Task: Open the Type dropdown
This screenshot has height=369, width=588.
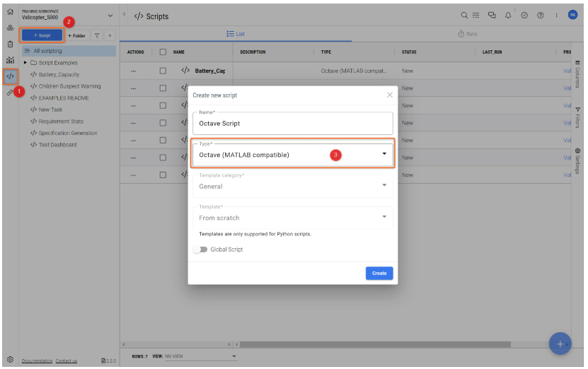Action: (x=292, y=155)
